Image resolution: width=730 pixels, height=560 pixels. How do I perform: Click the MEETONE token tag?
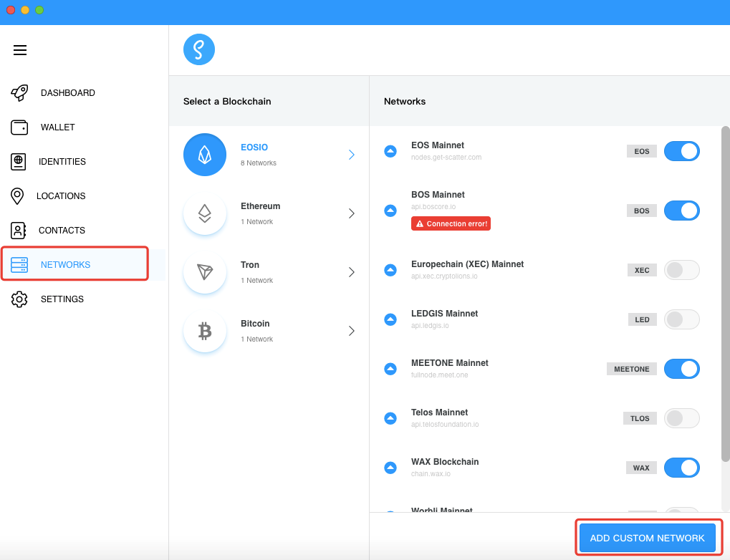tap(631, 369)
